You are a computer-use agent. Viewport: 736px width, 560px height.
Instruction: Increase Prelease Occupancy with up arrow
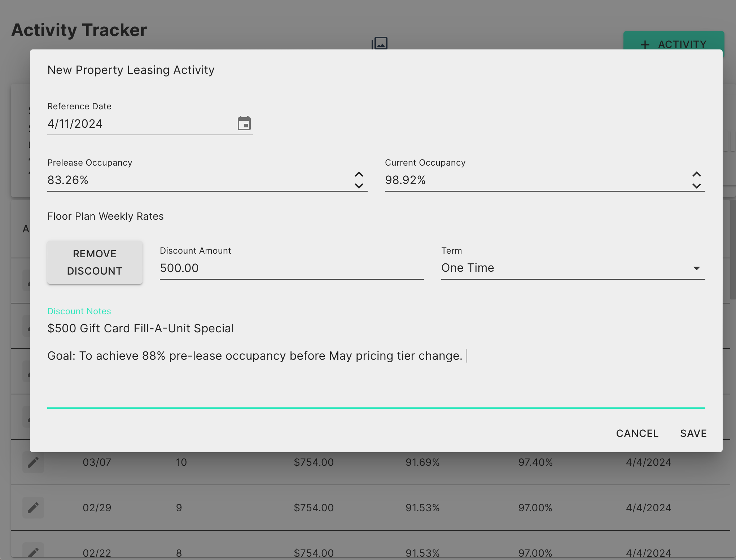tap(359, 174)
